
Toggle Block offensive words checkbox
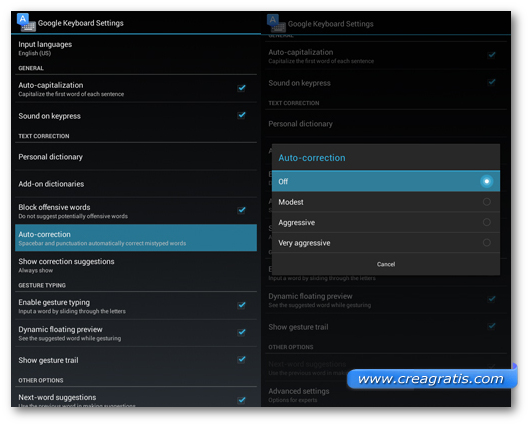tap(241, 210)
